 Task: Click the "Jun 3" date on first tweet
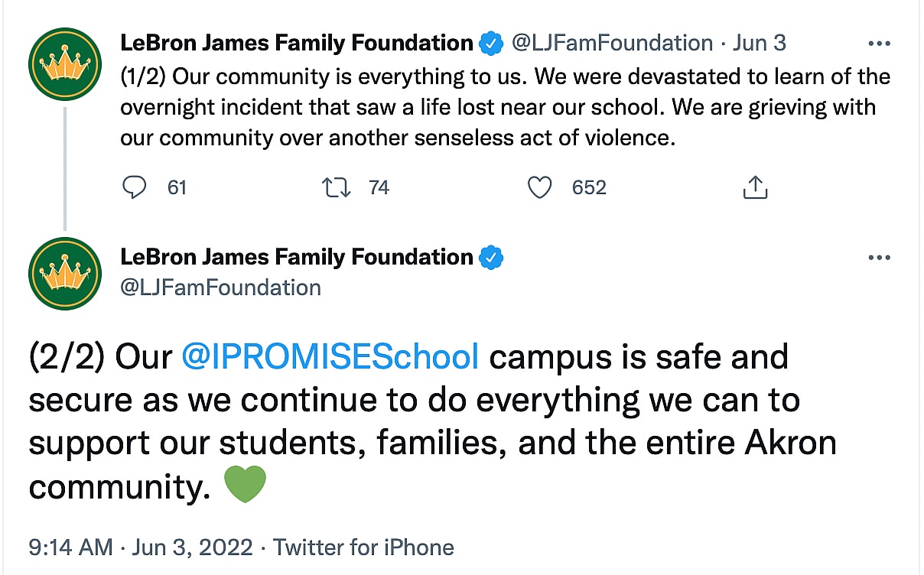[759, 43]
